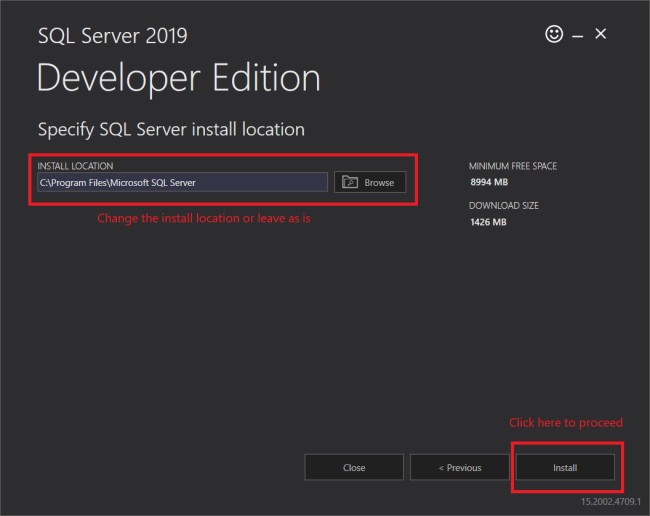Click the version number 15.2002.4709.1

coord(611,501)
